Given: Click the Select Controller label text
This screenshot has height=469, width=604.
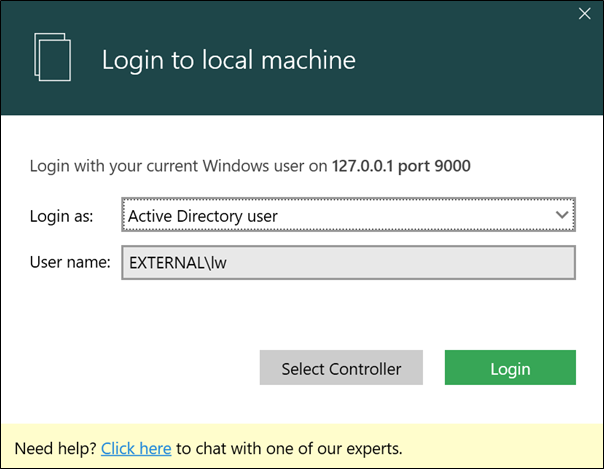Looking at the screenshot, I should pyautogui.click(x=341, y=369).
